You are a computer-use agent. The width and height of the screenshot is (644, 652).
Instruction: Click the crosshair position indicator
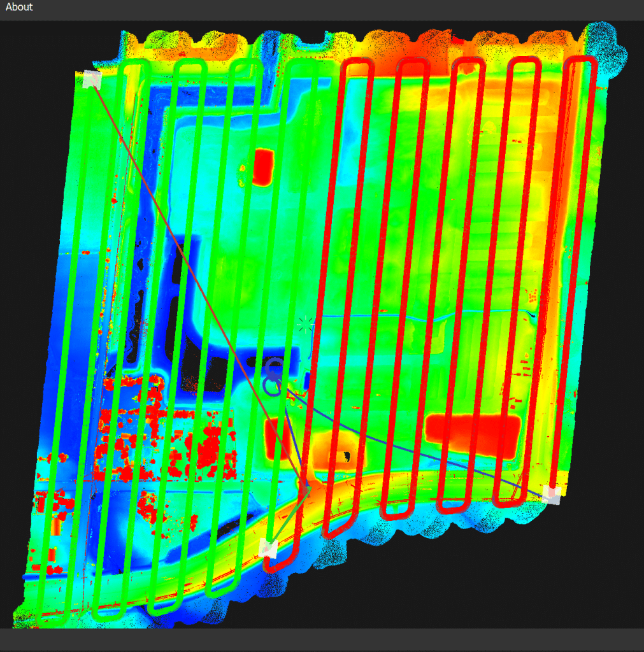point(304,325)
